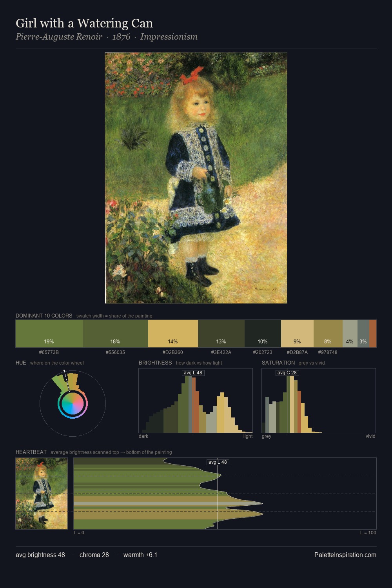This screenshot has width=392, height=588.
Task: Select the 9% pale sand swatch #D2B87A
Action: [297, 334]
